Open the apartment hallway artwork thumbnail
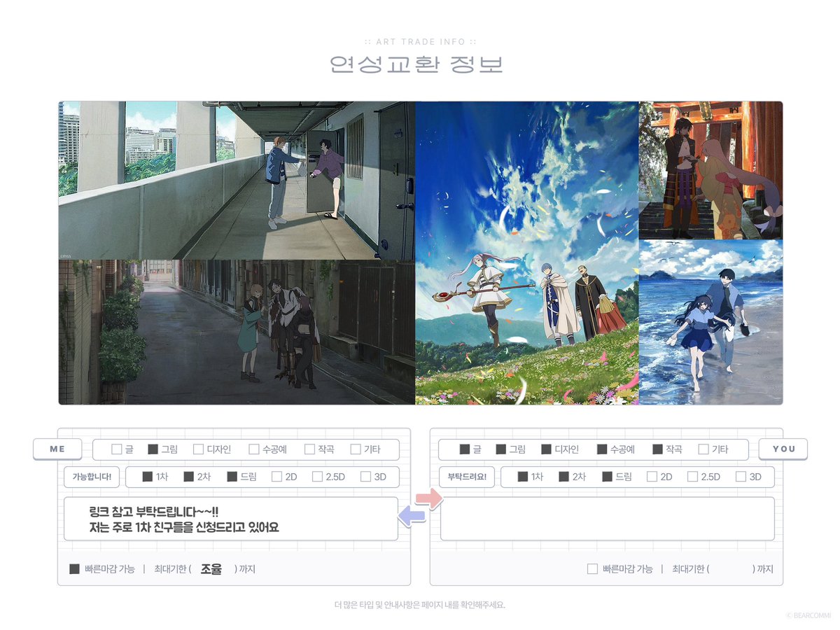Screen dimensions: 840x630 (x=237, y=181)
